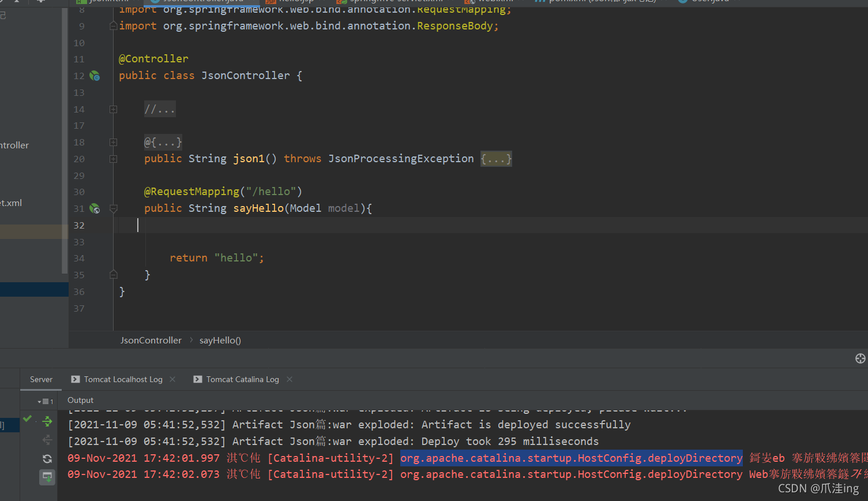Viewport: 868px width, 501px height.
Task: Collapse the import block fold marker on line 9
Action: 114,26
